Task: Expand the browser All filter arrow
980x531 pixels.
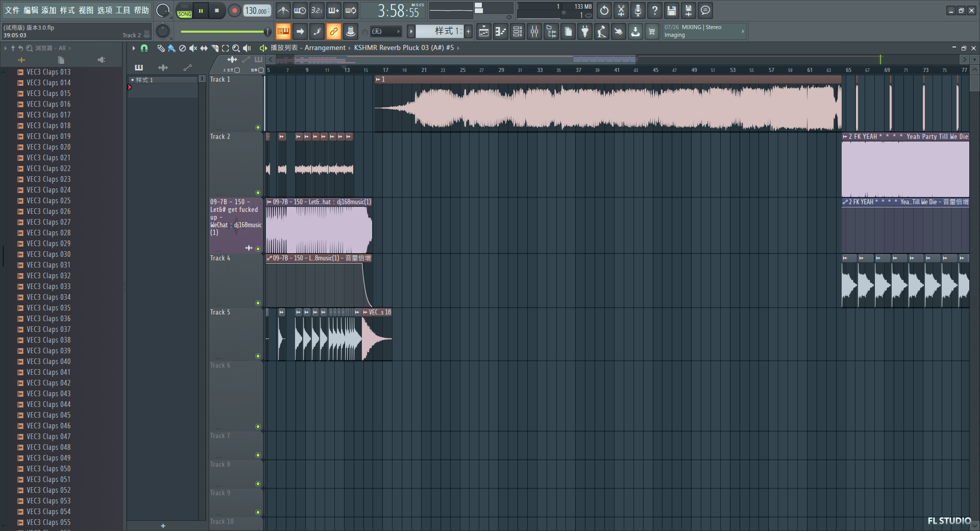Action: click(70, 48)
